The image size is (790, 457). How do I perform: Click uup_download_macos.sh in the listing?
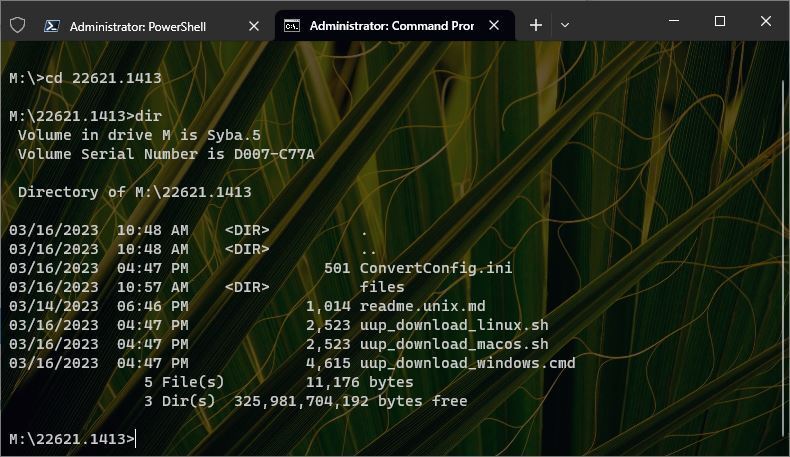pos(454,344)
